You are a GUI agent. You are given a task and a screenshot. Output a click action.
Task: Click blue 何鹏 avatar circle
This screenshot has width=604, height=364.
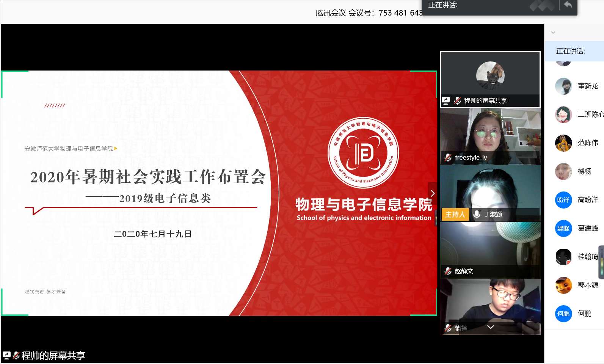pyautogui.click(x=563, y=314)
